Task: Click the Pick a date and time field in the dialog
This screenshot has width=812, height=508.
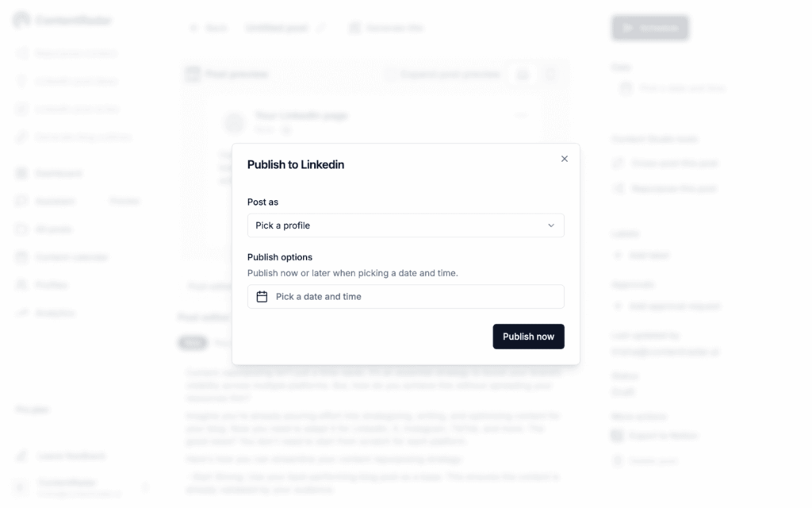Action: 405,297
